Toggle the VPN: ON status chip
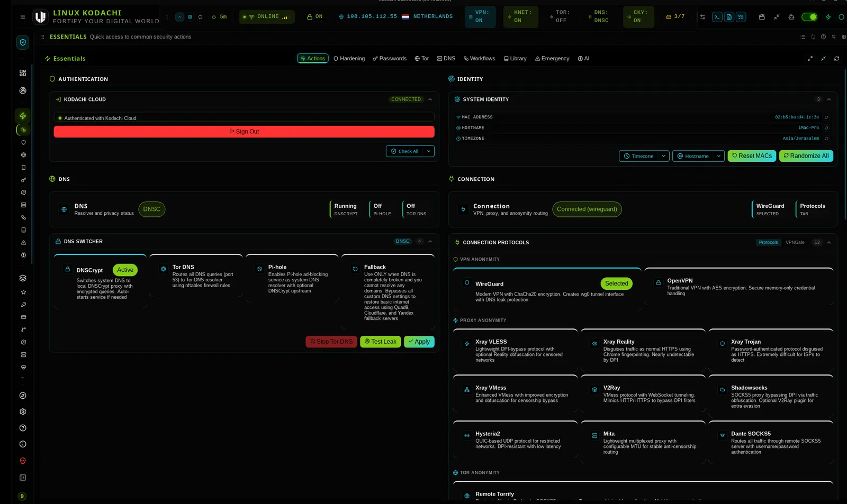Viewport: 847px width, 504px height. pyautogui.click(x=480, y=17)
